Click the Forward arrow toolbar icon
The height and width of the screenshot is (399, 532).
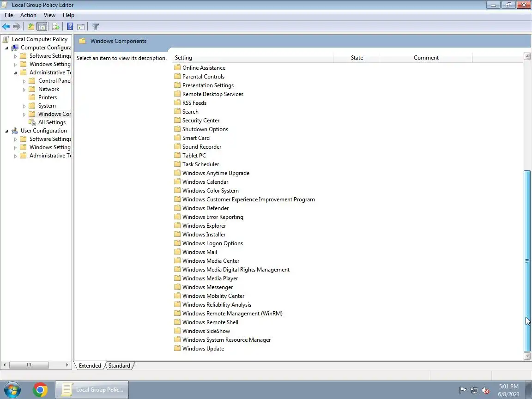tap(16, 26)
